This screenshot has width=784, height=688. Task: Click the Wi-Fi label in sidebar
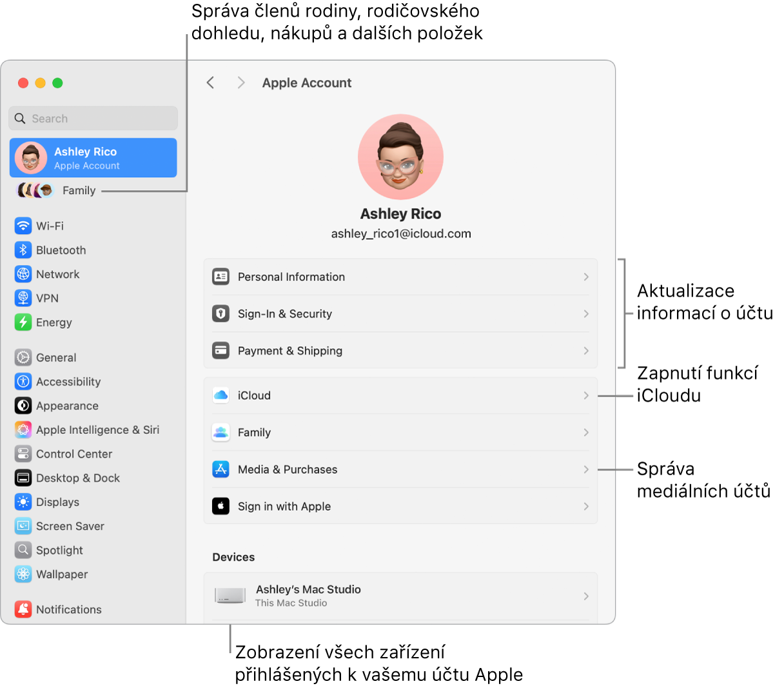click(50, 226)
